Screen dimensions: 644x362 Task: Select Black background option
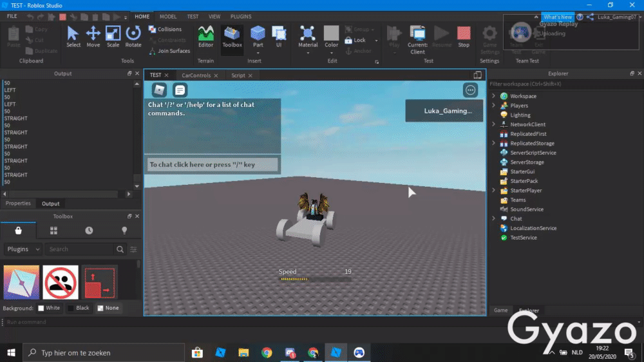[x=79, y=308]
